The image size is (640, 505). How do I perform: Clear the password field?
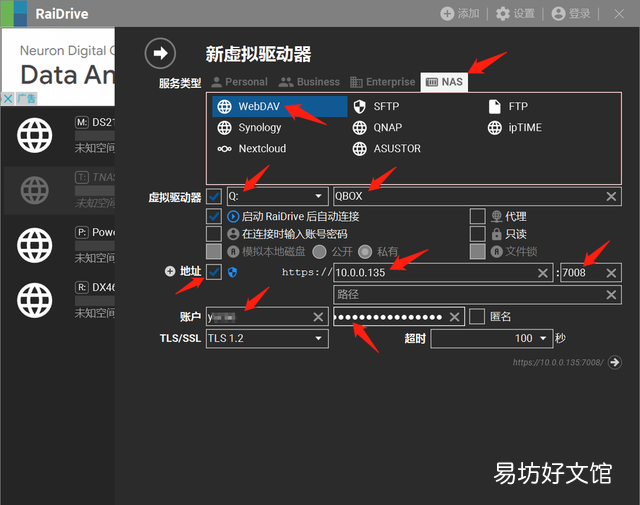pyautogui.click(x=454, y=317)
